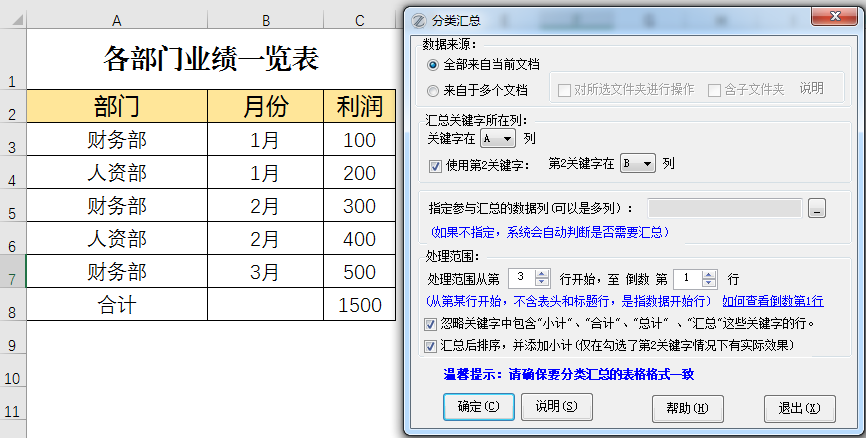Click the 指定参与汇总的数据列 input field

pyautogui.click(x=724, y=208)
